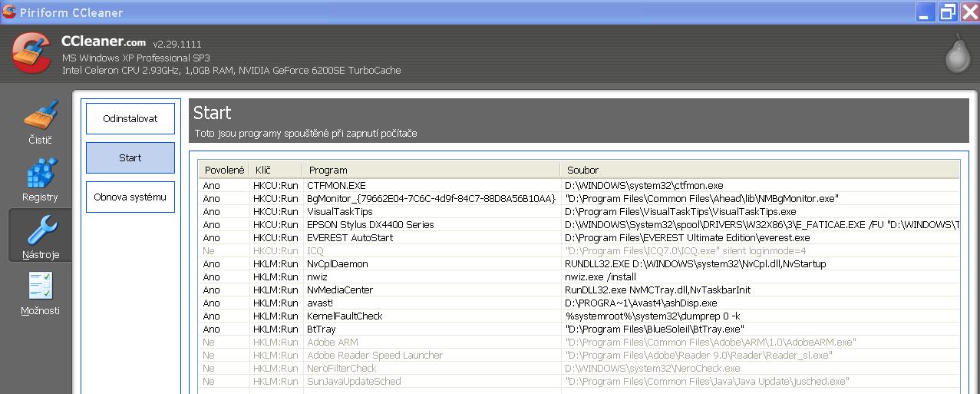Sort list by Povolené column
The width and height of the screenshot is (980, 394).
223,170
